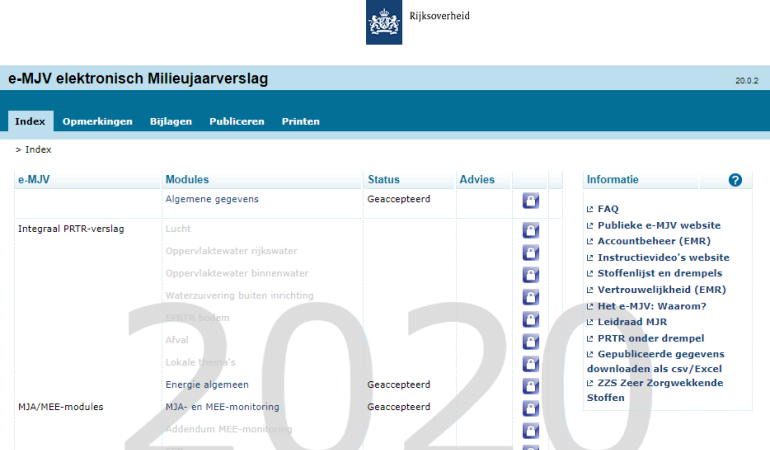Click the Integraal PRTR-verslag label
This screenshot has height=450, width=770.
pyautogui.click(x=71, y=229)
